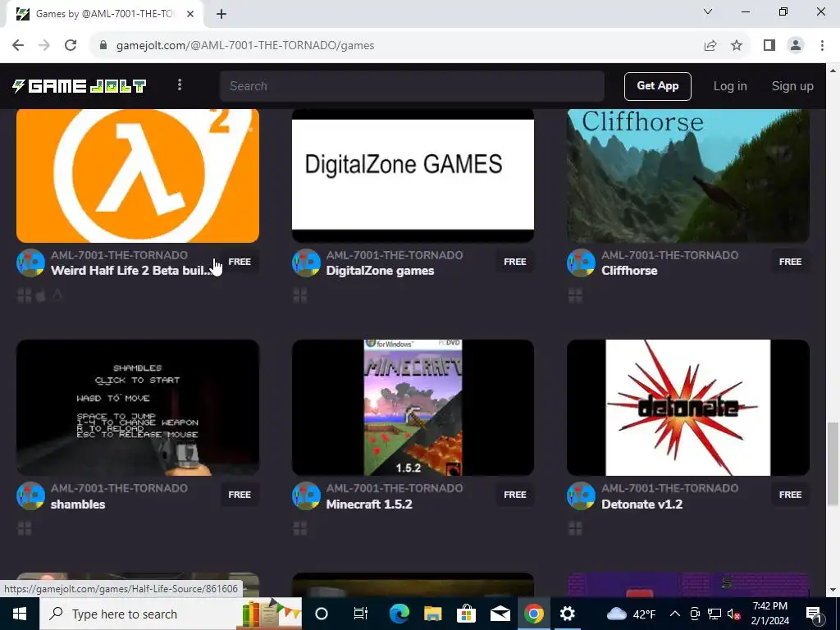Open Microsoft Edge from taskbar
The width and height of the screenshot is (840, 630).
point(399,614)
